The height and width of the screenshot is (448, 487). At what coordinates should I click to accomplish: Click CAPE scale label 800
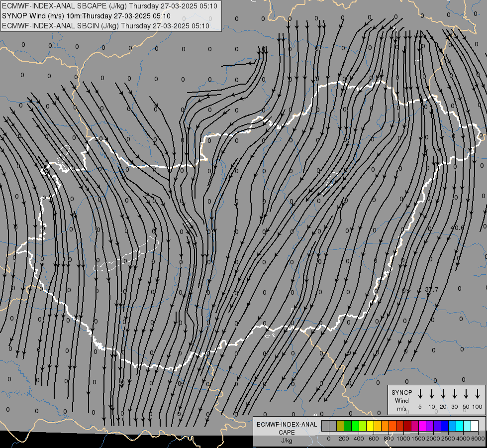(x=389, y=439)
